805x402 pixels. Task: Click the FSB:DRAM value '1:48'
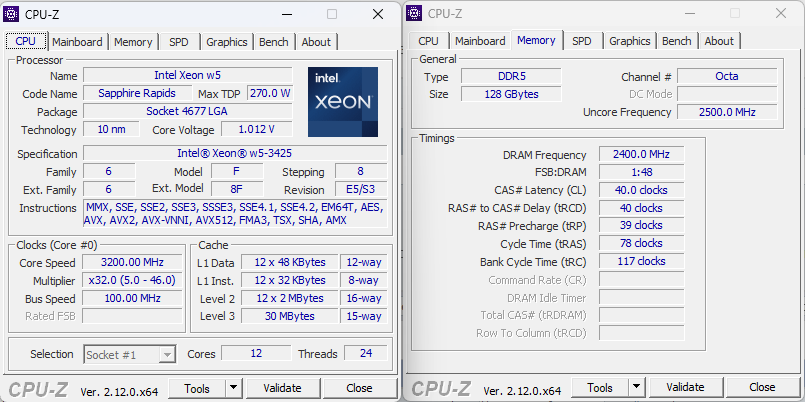641,172
